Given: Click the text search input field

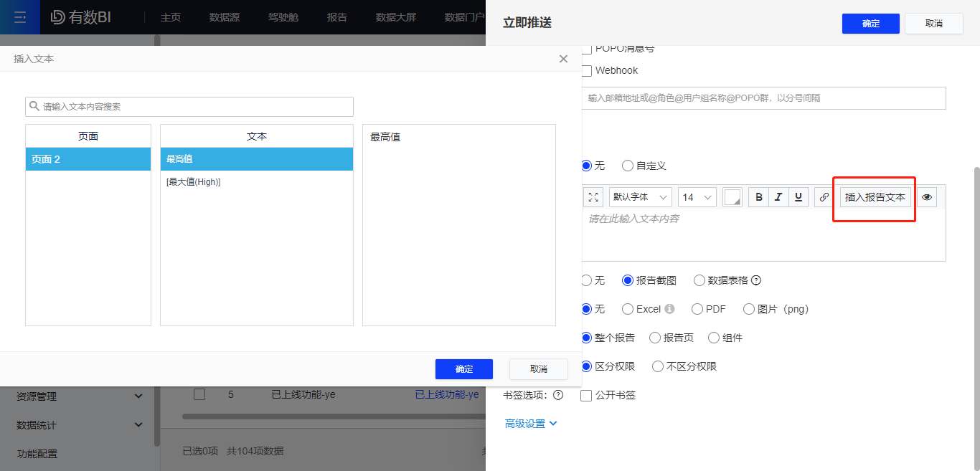Looking at the screenshot, I should point(189,106).
